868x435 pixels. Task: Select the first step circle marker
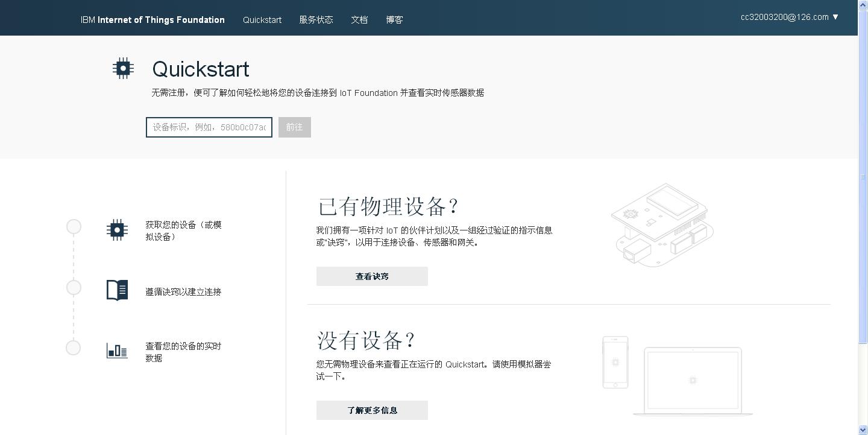[74, 226]
